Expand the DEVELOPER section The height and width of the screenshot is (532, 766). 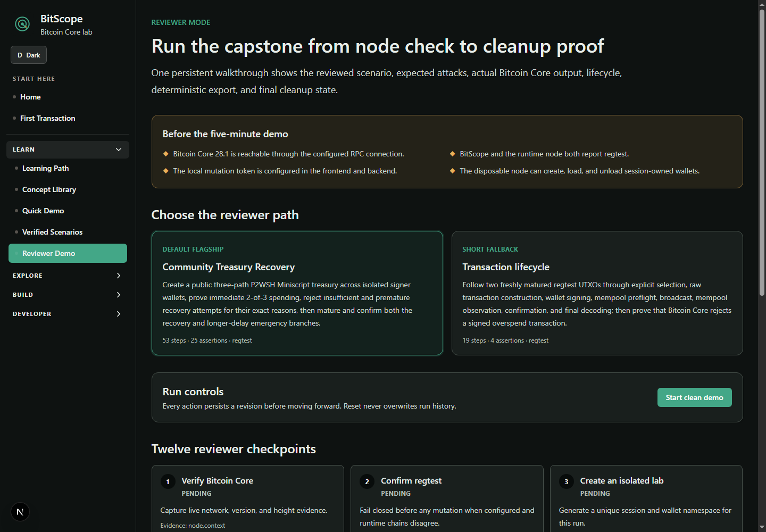click(68, 314)
